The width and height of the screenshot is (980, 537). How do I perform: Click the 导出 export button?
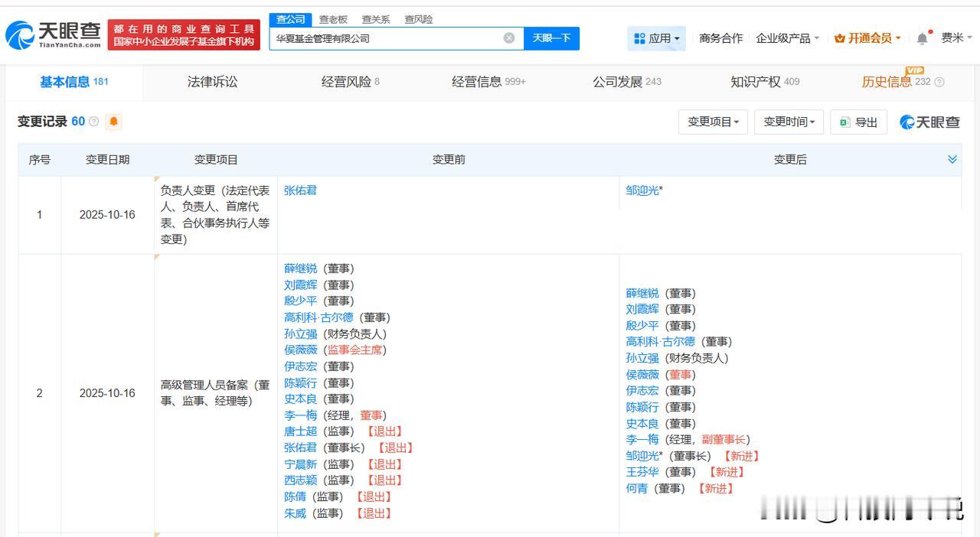[858, 122]
